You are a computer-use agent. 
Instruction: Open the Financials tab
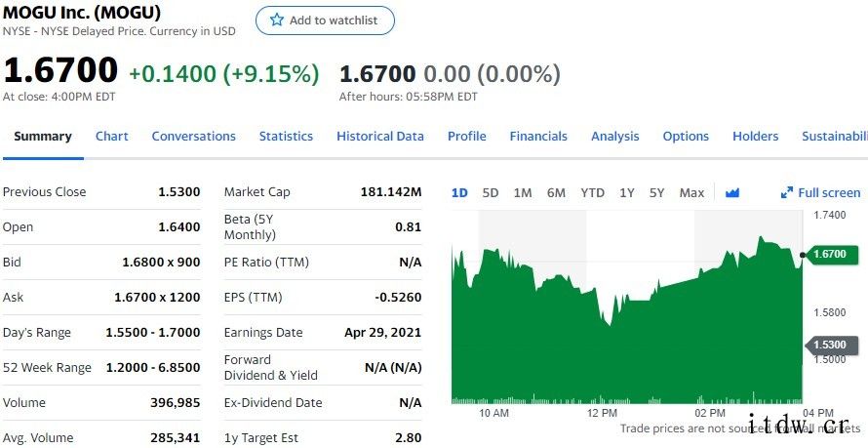[538, 137]
